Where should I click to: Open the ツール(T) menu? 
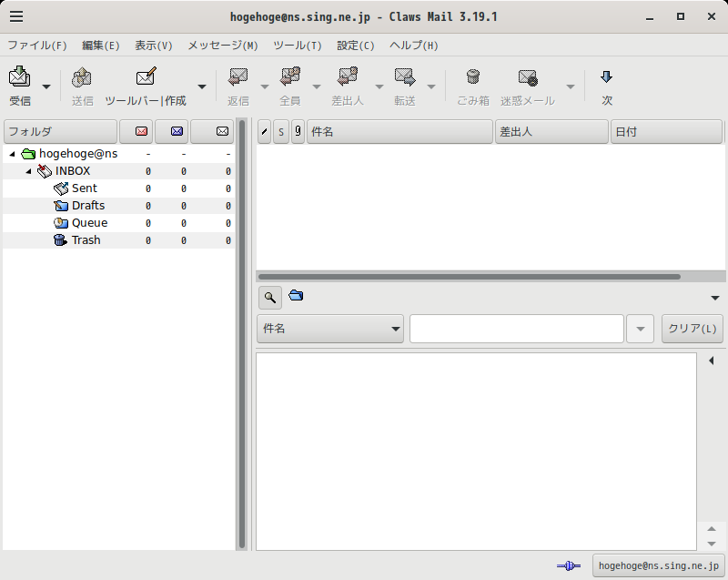point(298,46)
